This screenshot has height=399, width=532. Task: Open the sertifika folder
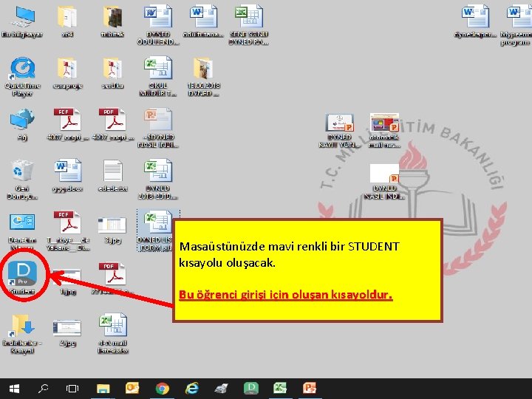[112, 68]
